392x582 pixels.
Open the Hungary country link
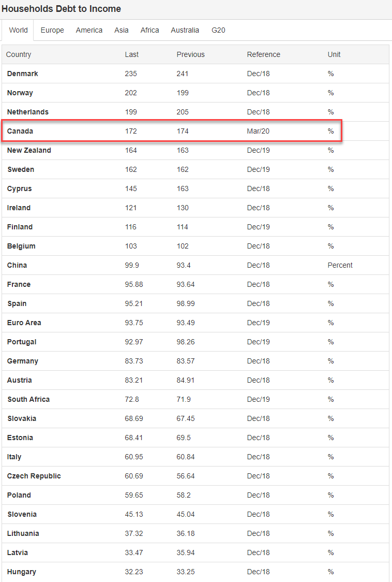click(x=21, y=572)
